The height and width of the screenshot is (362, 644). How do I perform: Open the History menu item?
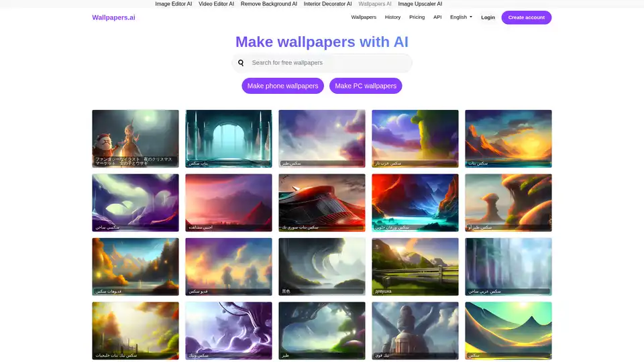pos(392,17)
